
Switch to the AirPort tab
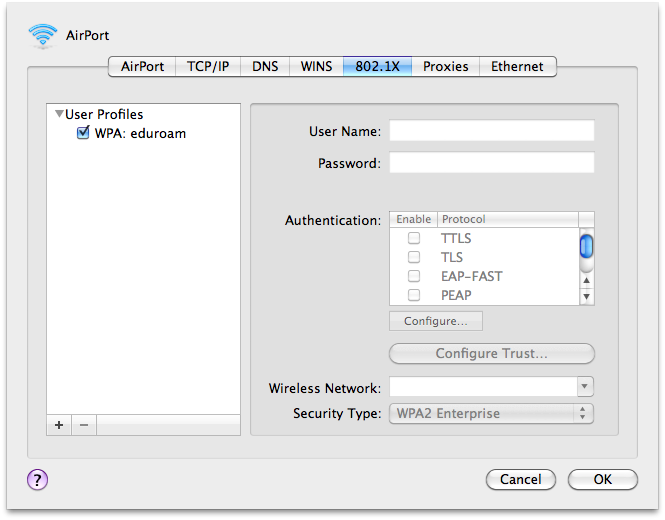click(142, 67)
